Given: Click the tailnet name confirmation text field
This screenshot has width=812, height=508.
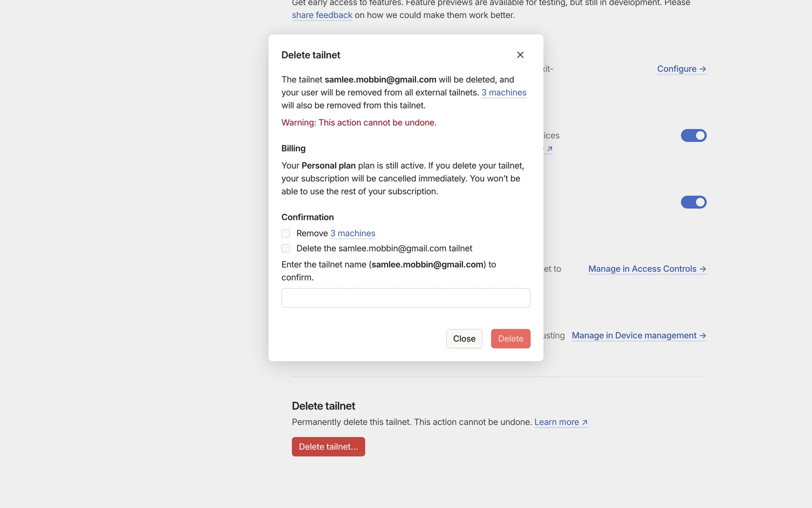Looking at the screenshot, I should point(406,298).
